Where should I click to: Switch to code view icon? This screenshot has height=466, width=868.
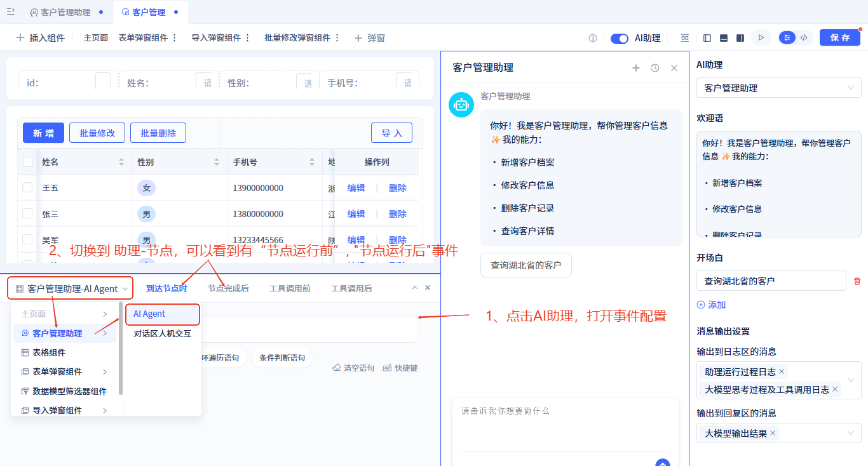(x=804, y=37)
